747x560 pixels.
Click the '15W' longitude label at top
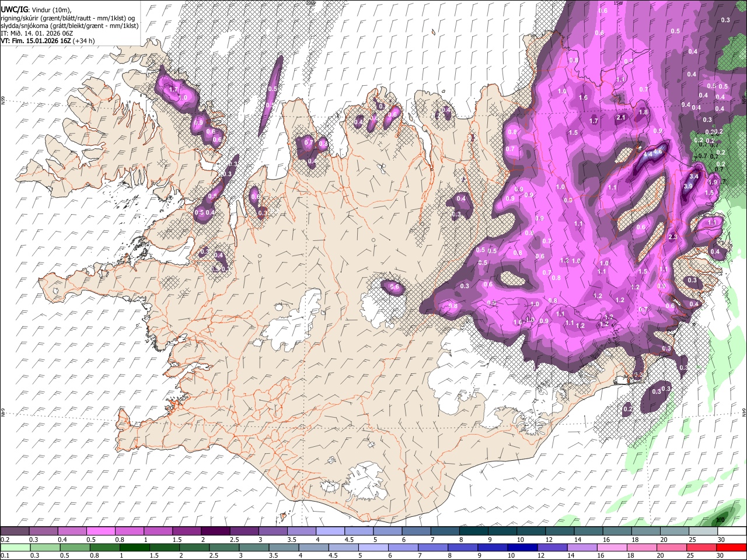[619, 3]
